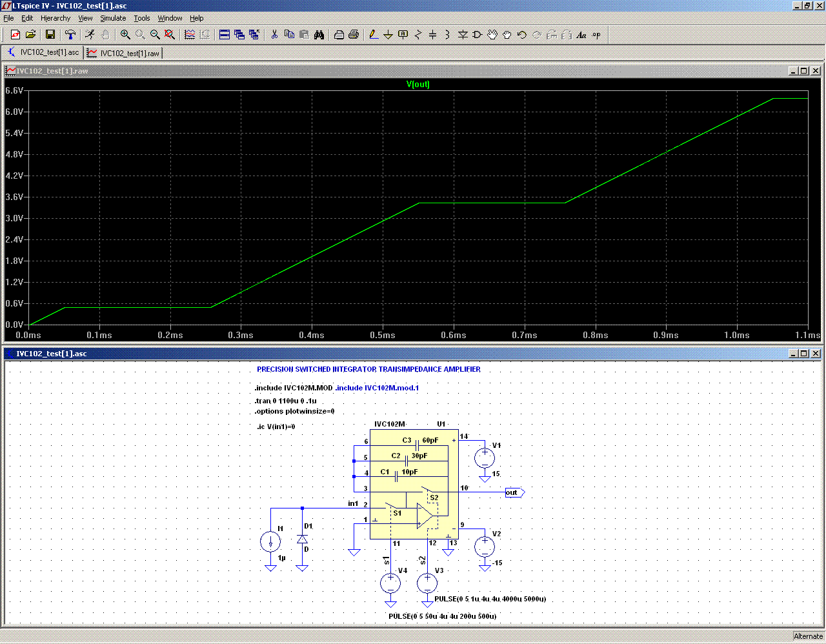The image size is (826, 644).
Task: Select the Capacitor component tool
Action: (x=433, y=35)
